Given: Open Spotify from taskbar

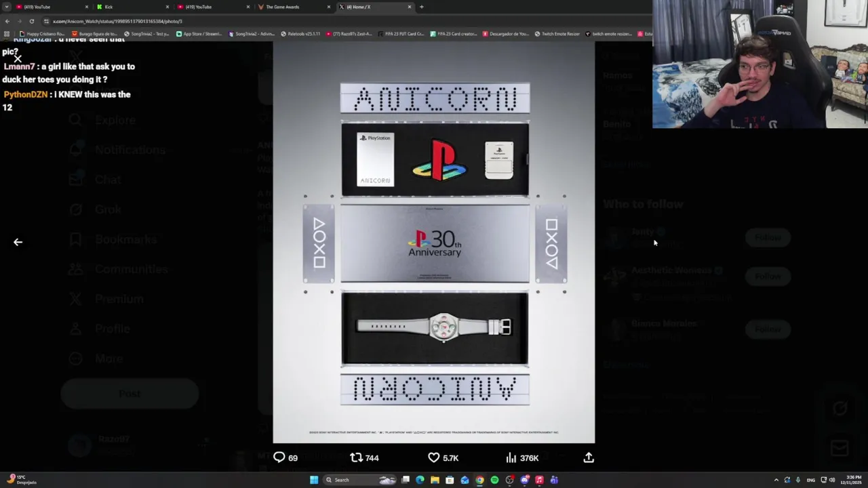Looking at the screenshot, I should [x=494, y=480].
